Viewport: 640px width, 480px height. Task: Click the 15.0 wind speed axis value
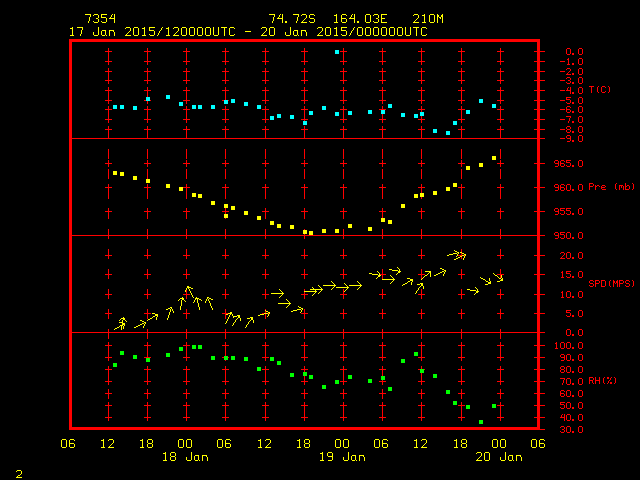point(571,275)
